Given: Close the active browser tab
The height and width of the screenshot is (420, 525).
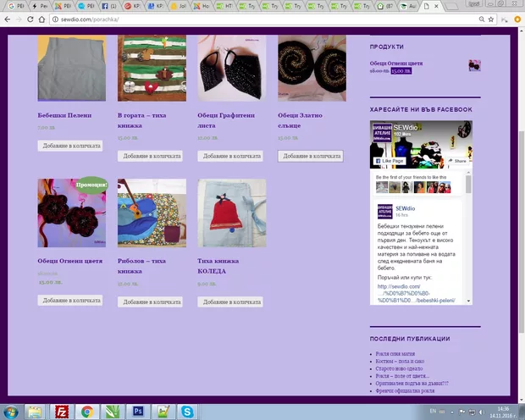Looking at the screenshot, I should (436, 6).
